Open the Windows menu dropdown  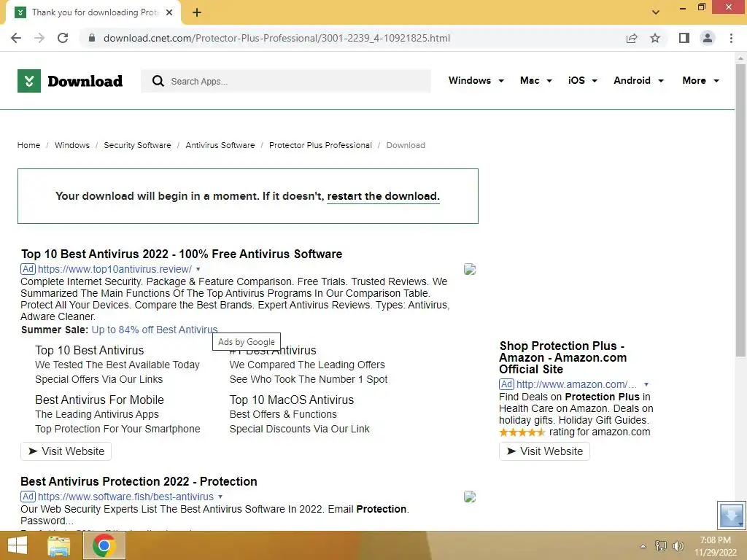tap(476, 80)
